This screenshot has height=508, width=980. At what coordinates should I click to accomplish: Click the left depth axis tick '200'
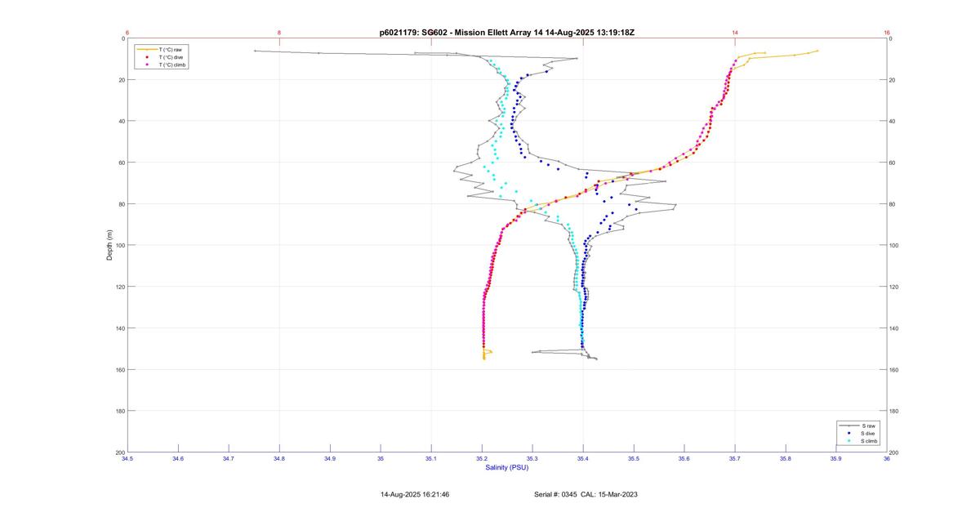pos(120,452)
